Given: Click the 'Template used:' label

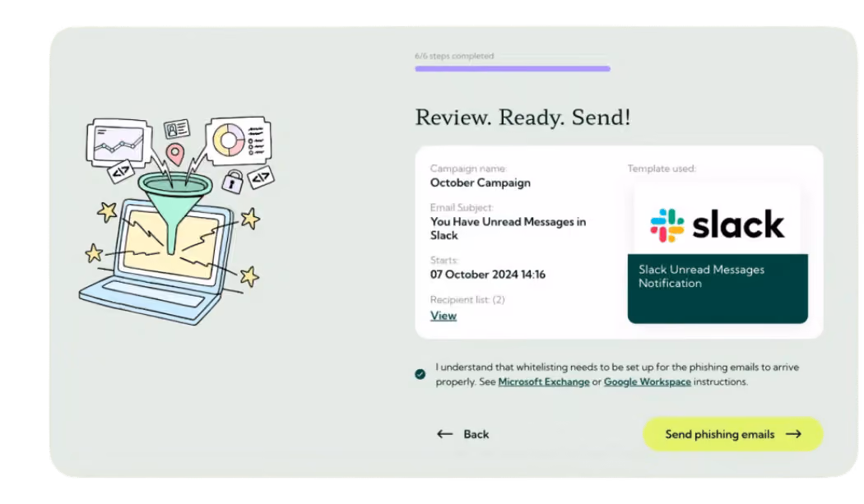Looking at the screenshot, I should [662, 169].
